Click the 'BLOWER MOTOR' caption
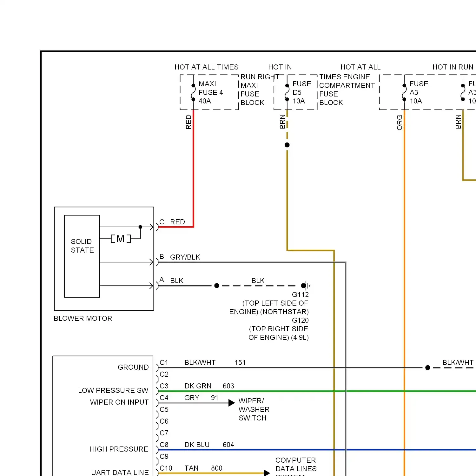This screenshot has width=476, height=476. point(83,318)
